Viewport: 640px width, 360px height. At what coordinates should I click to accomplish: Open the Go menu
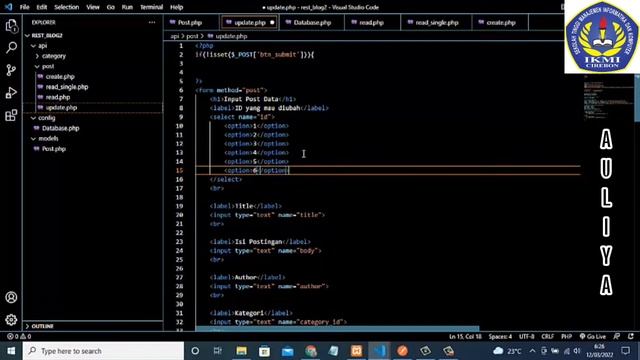pos(111,7)
